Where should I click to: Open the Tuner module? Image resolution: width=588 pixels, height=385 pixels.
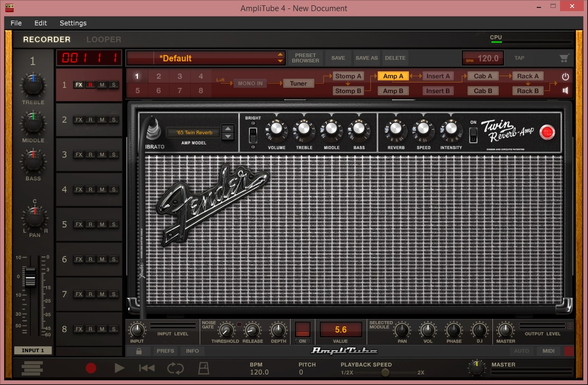tap(298, 84)
